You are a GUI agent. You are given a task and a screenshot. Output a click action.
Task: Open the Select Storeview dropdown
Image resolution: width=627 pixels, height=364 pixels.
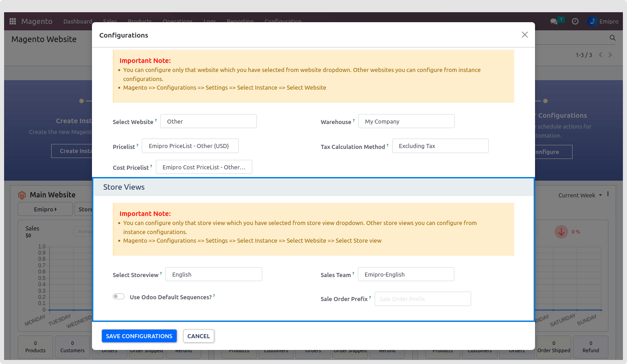pyautogui.click(x=213, y=274)
